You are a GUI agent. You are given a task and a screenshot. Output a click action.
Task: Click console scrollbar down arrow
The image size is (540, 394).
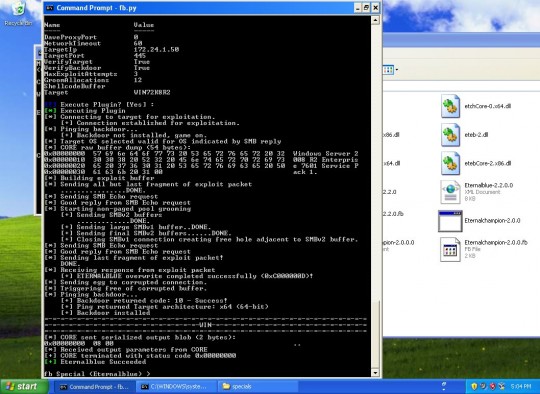[x=375, y=373]
